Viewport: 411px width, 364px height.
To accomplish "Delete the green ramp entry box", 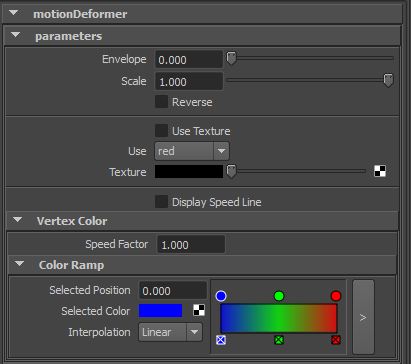I will pyautogui.click(x=279, y=340).
